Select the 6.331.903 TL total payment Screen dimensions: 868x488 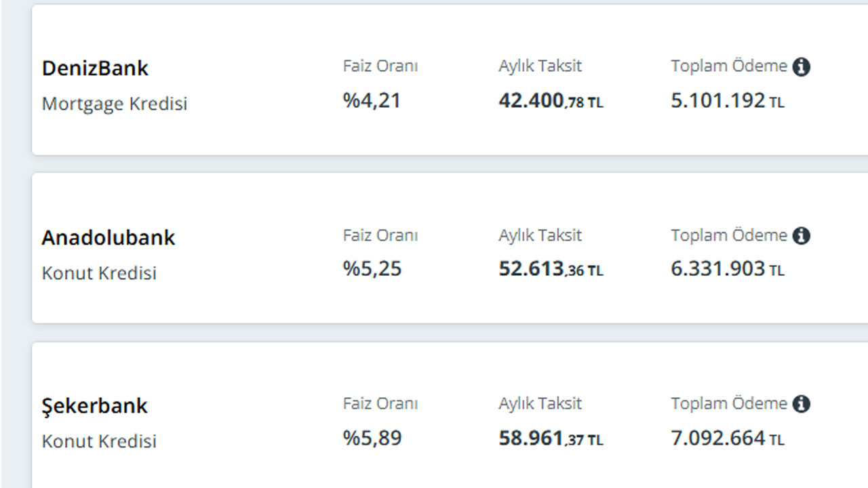pos(727,270)
